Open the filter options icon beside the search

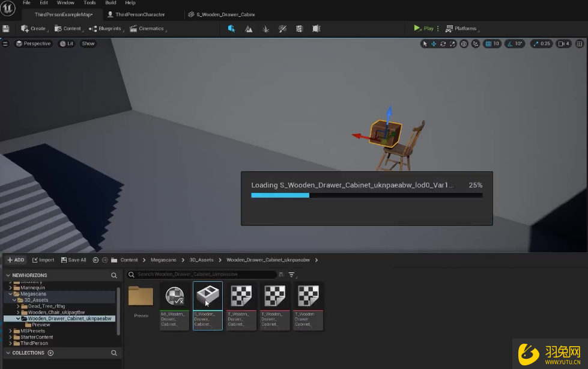pyautogui.click(x=292, y=275)
